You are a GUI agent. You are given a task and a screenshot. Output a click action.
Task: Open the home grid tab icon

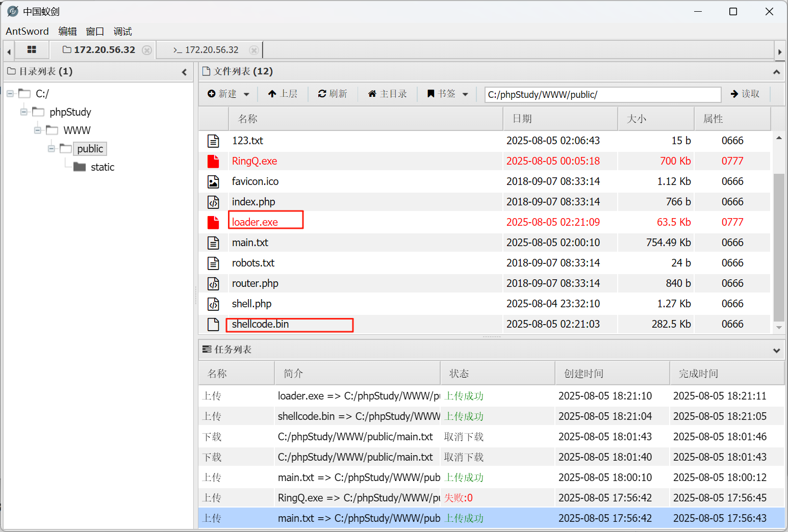(32, 49)
